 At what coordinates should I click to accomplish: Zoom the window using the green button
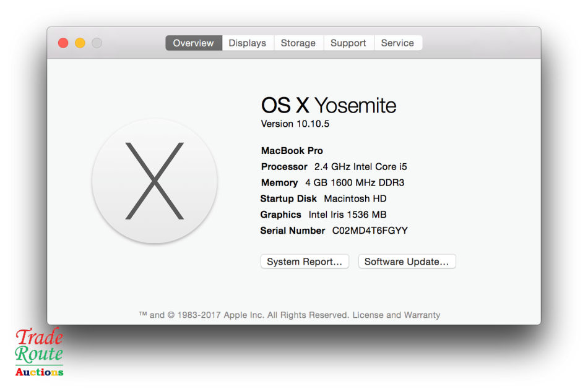[x=97, y=43]
